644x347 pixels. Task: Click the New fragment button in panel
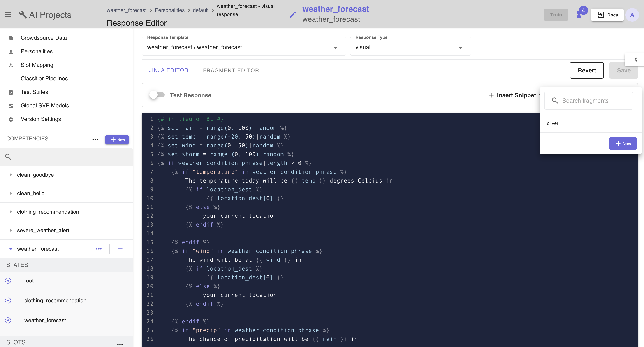[x=623, y=143]
